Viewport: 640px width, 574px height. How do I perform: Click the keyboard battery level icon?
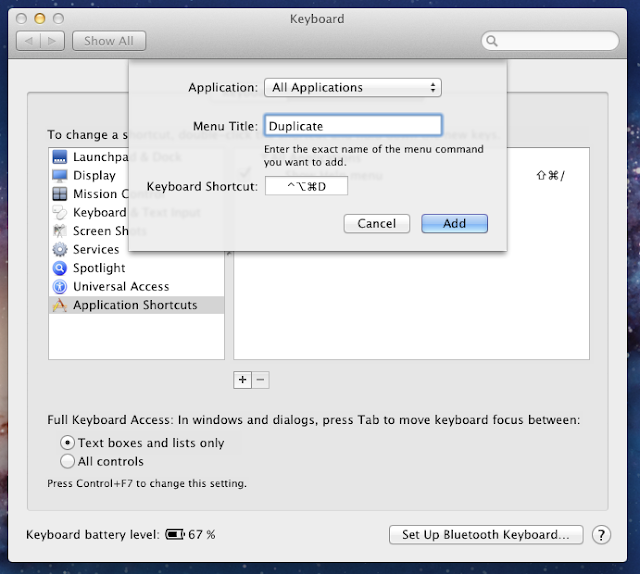tap(175, 534)
